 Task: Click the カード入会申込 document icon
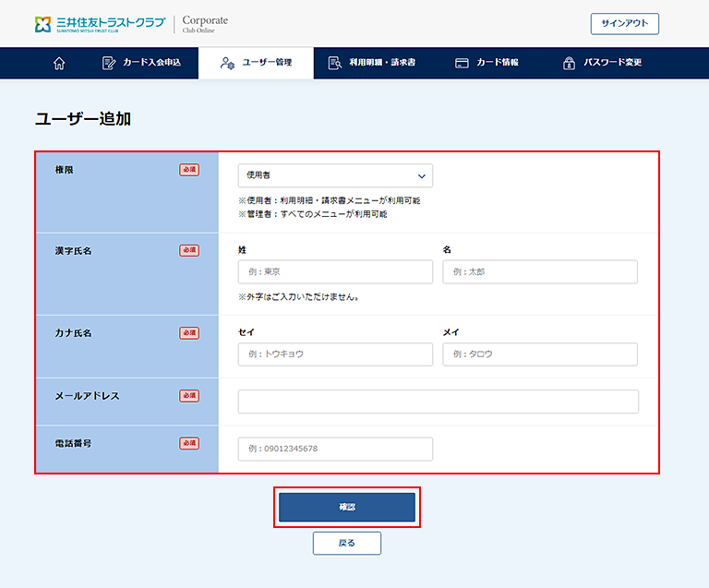coord(109,63)
